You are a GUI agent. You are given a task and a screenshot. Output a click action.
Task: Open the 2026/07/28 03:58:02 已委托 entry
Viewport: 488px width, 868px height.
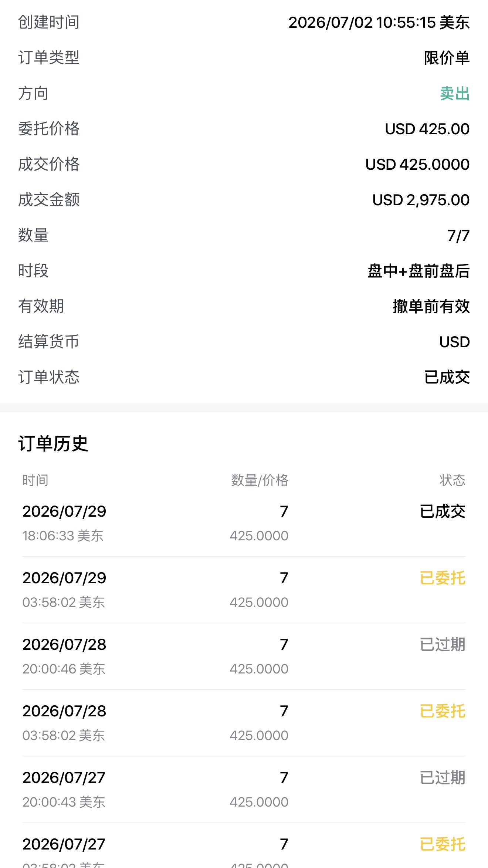(x=244, y=723)
